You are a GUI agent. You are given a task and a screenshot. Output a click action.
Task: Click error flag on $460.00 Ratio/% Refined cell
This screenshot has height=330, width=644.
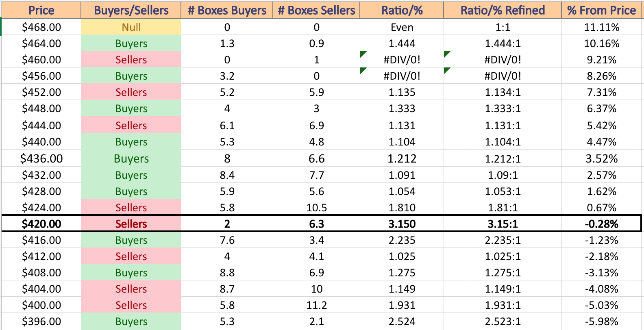447,54
